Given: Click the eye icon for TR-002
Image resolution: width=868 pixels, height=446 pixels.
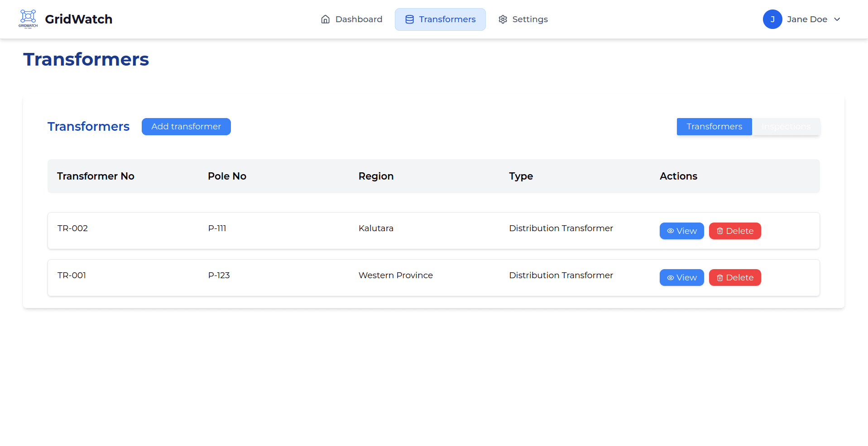Looking at the screenshot, I should (x=670, y=231).
